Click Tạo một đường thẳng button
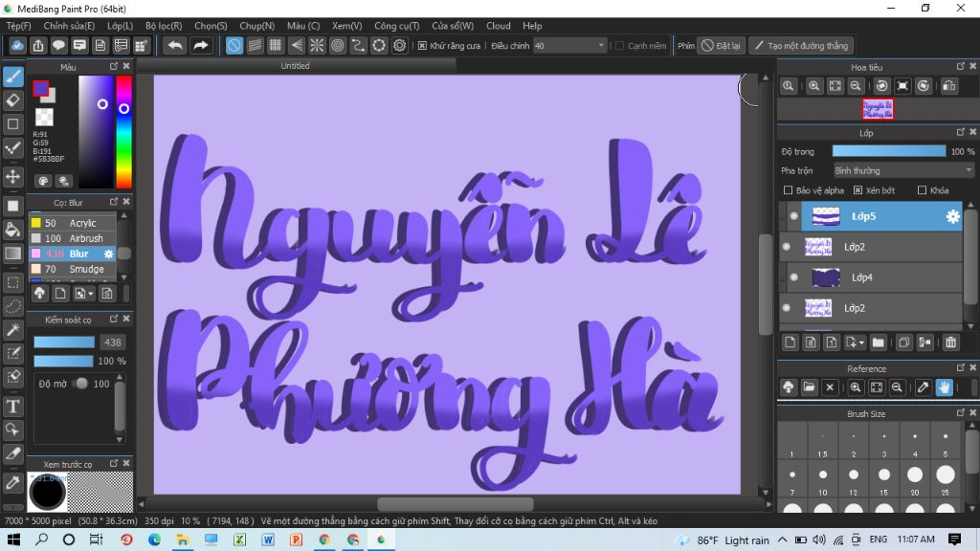 [801, 46]
